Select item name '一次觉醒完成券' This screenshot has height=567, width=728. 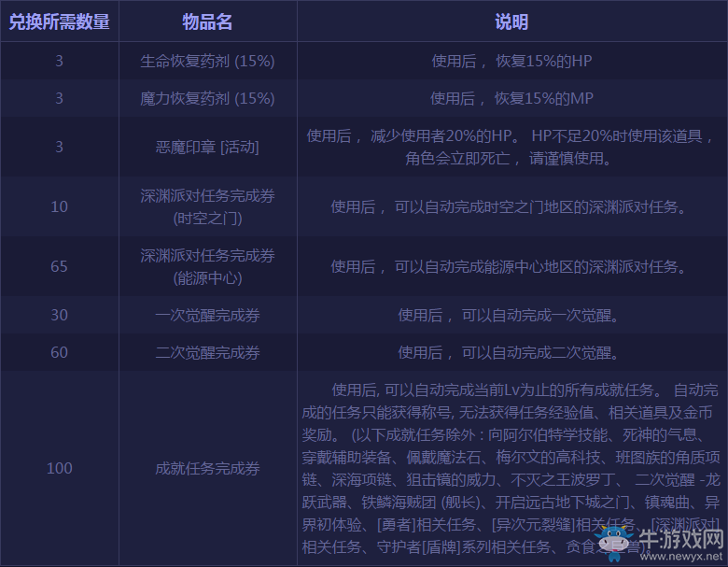click(207, 315)
